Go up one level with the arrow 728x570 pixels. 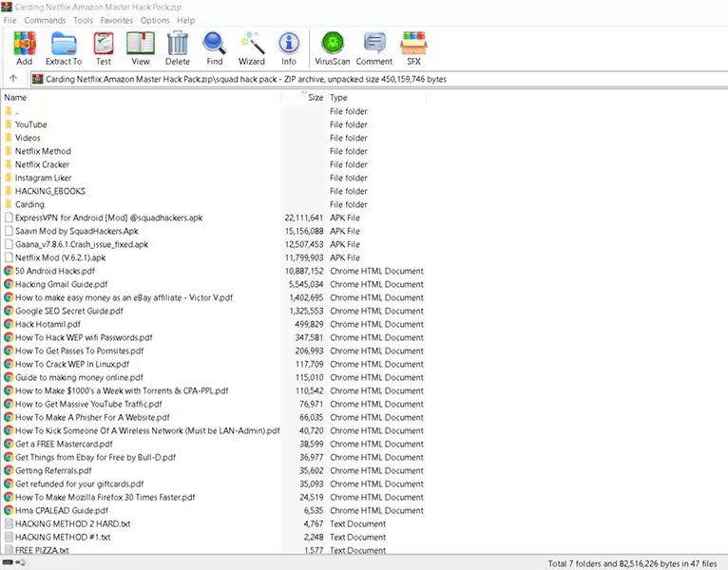click(x=13, y=79)
